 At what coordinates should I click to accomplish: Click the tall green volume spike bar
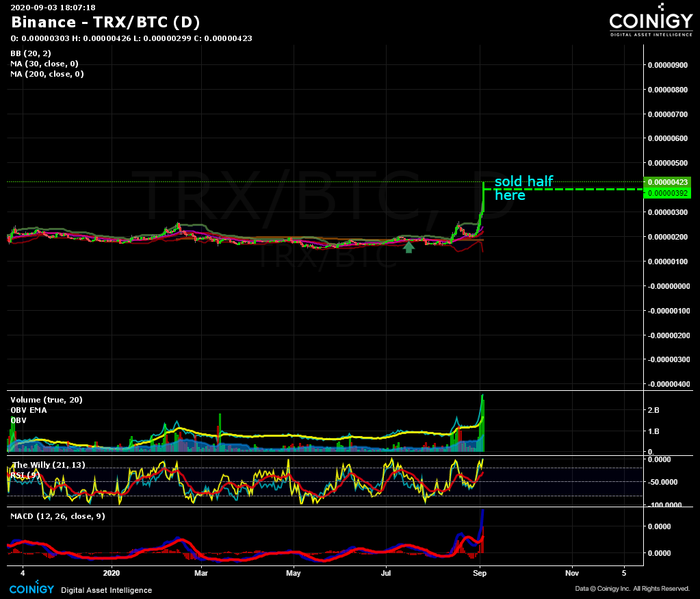pos(482,421)
